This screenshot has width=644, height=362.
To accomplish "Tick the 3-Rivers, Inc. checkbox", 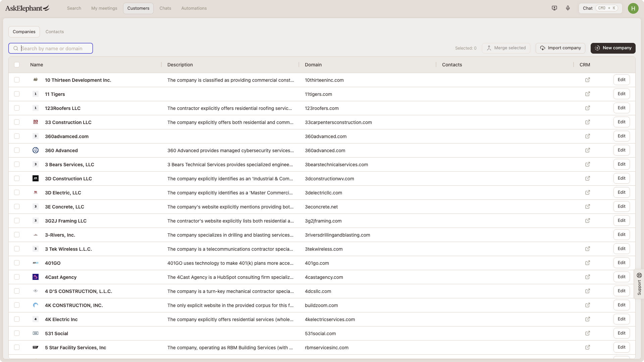I will [x=17, y=235].
